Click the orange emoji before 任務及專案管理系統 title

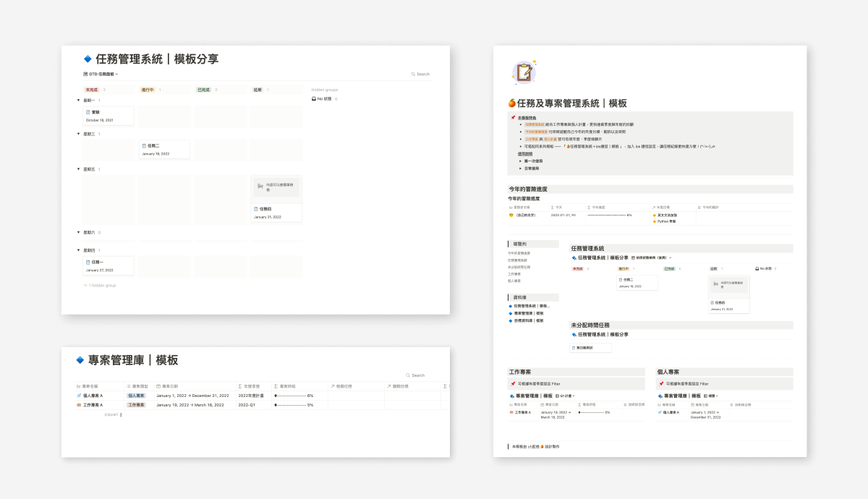(x=512, y=103)
